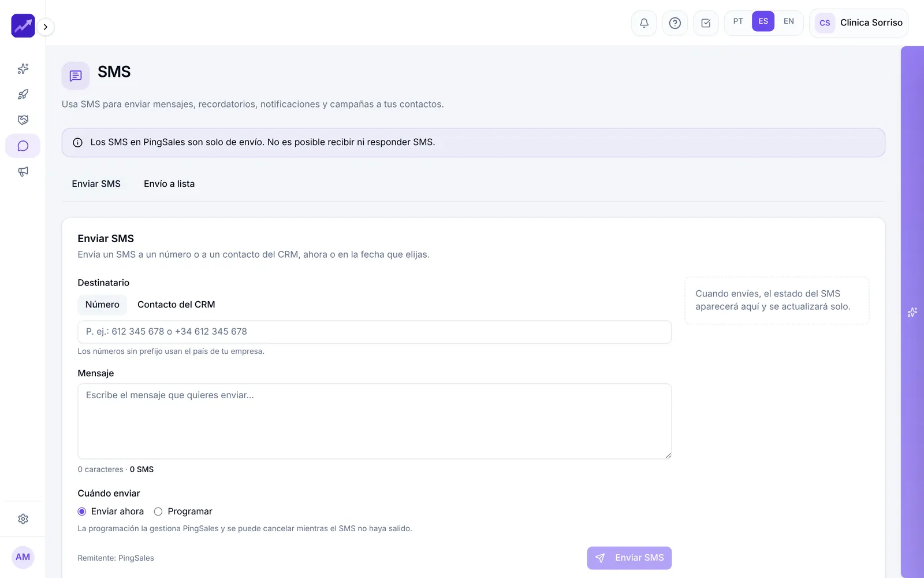Image resolution: width=924 pixels, height=578 pixels.
Task: Click the textarea resize handle corner
Action: point(668,455)
